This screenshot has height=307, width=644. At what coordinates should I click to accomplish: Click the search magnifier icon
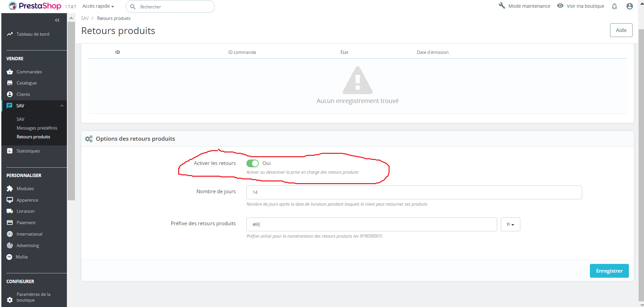coord(133,7)
